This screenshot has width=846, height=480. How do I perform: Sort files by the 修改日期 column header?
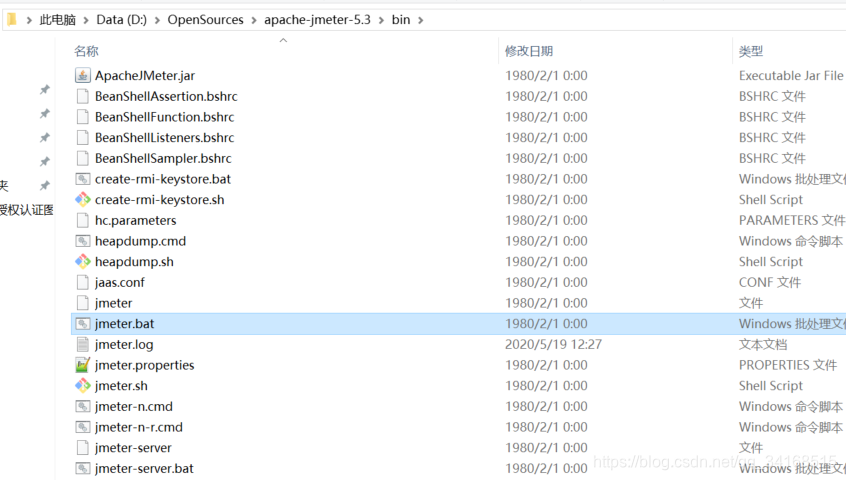tap(529, 51)
